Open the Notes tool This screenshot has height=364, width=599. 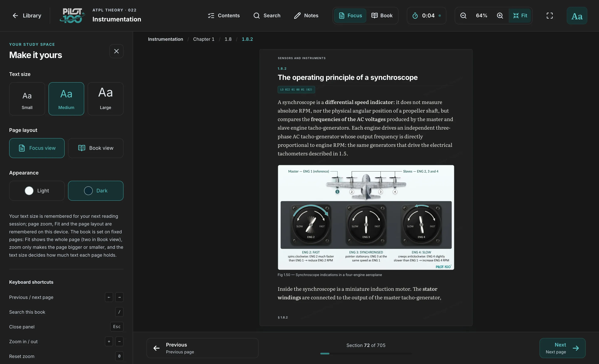(x=306, y=16)
